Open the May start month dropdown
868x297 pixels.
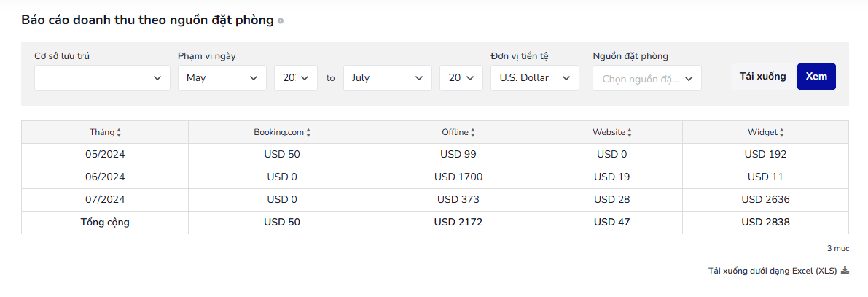pos(222,78)
